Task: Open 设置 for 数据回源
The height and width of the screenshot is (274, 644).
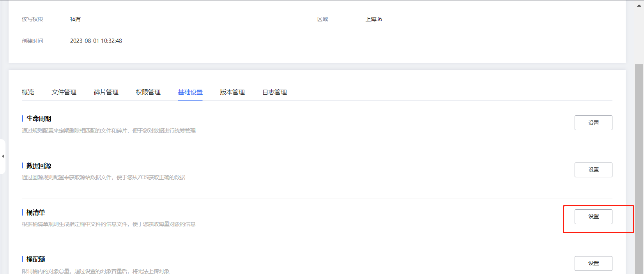Action: coord(593,170)
